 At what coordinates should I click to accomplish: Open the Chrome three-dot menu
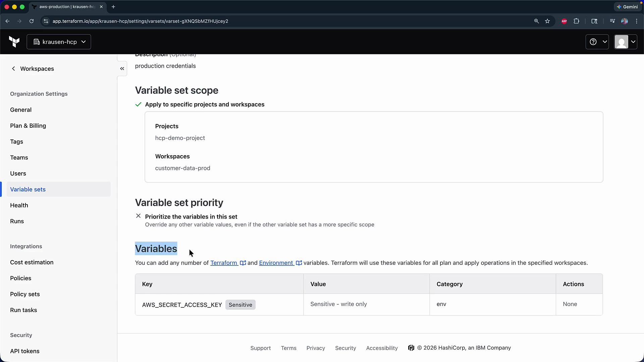click(x=637, y=21)
